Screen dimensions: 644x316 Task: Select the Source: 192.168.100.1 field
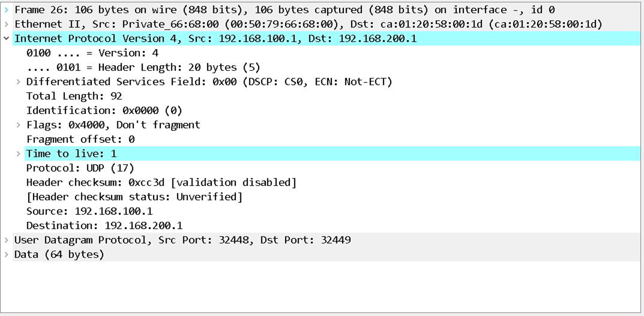[x=89, y=211]
